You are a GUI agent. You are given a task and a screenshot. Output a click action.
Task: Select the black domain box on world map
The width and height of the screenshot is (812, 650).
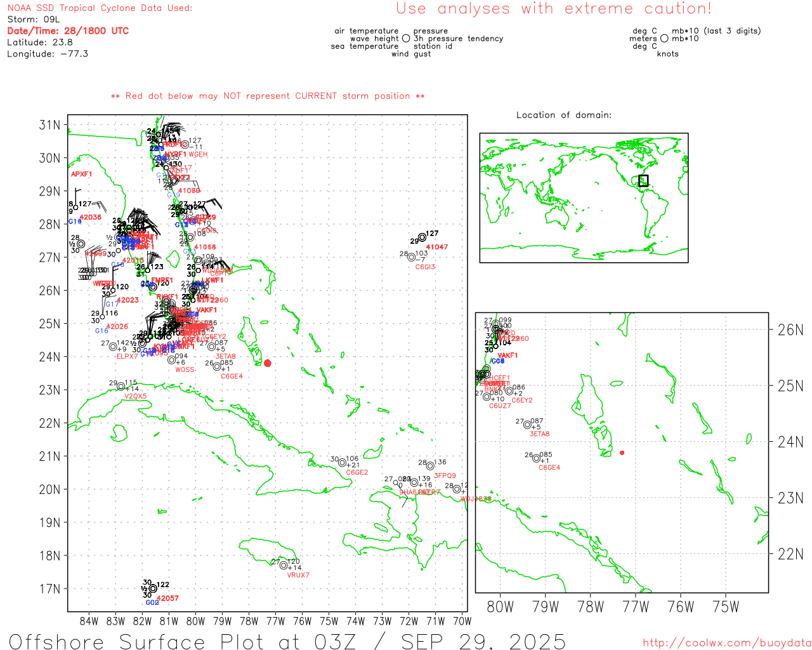point(643,180)
